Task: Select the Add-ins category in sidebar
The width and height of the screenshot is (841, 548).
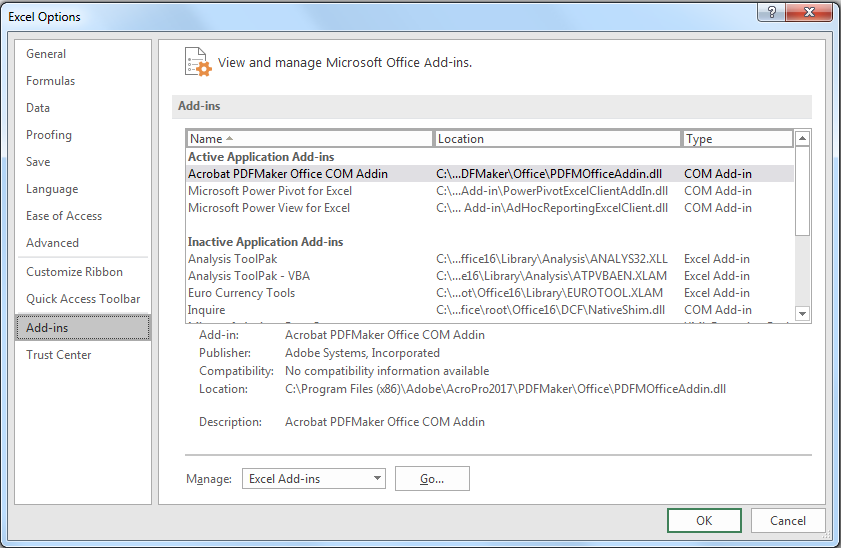Action: point(83,328)
